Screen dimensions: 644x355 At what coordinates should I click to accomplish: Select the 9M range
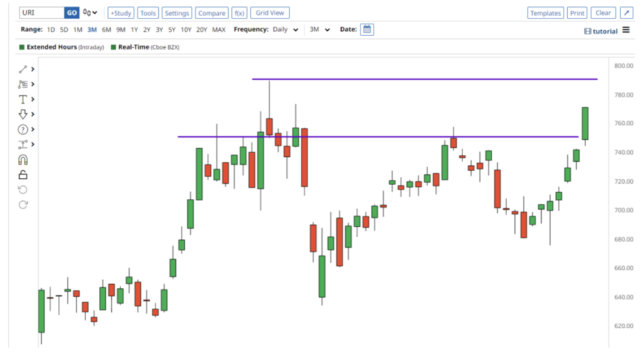[121, 30]
